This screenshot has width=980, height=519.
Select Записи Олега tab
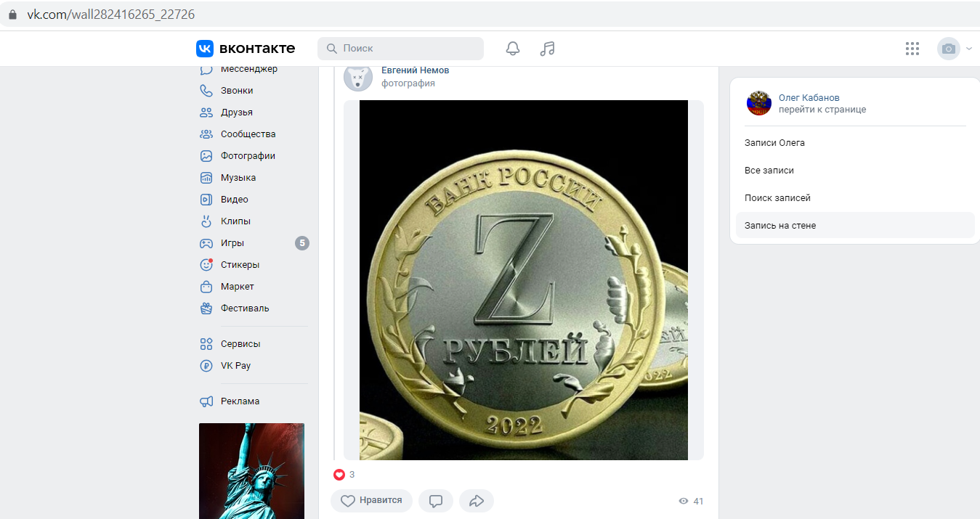(x=855, y=143)
